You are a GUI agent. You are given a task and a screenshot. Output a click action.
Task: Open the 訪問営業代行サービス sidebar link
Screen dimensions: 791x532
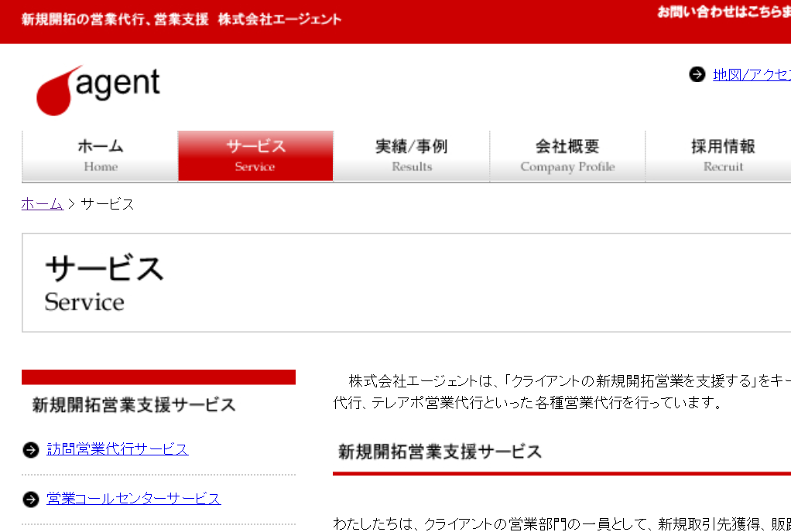tap(117, 449)
